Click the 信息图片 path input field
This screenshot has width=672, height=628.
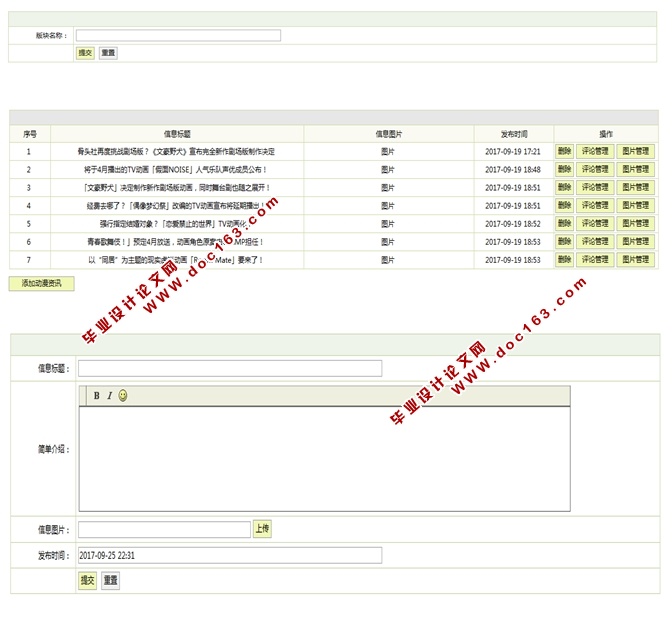click(x=164, y=529)
